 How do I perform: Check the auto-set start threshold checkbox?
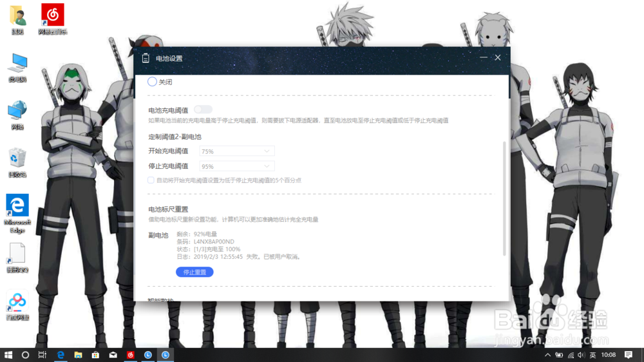(151, 180)
